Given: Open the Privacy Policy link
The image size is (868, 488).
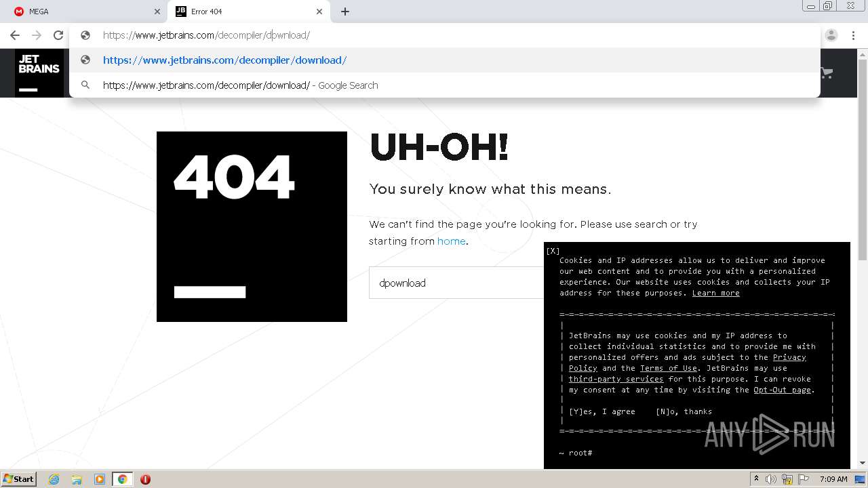Looking at the screenshot, I should [x=789, y=357].
